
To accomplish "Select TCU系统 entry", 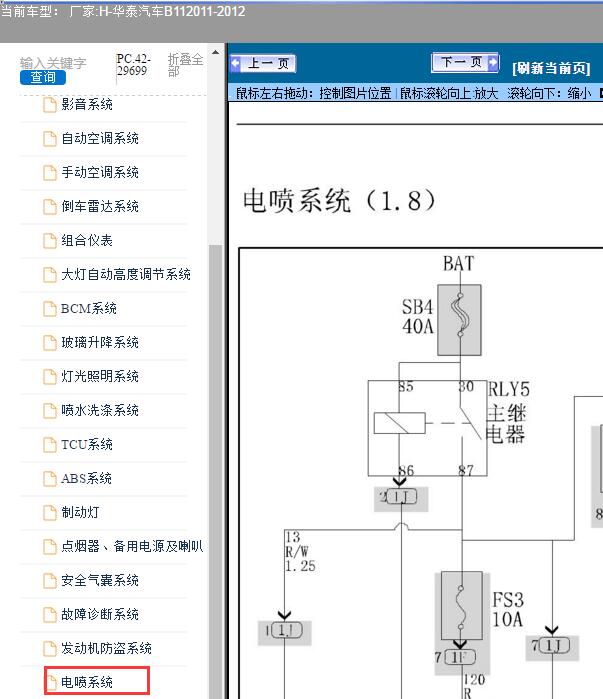I will coord(86,444).
